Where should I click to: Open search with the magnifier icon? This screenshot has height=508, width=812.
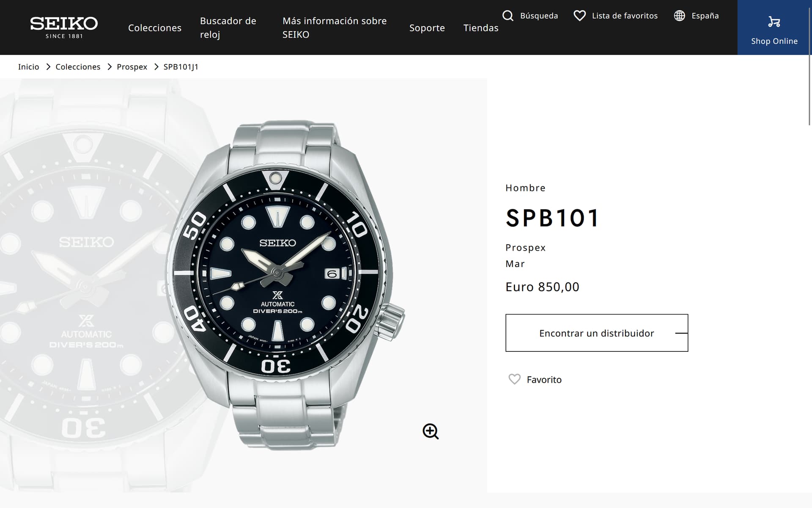pyautogui.click(x=508, y=16)
